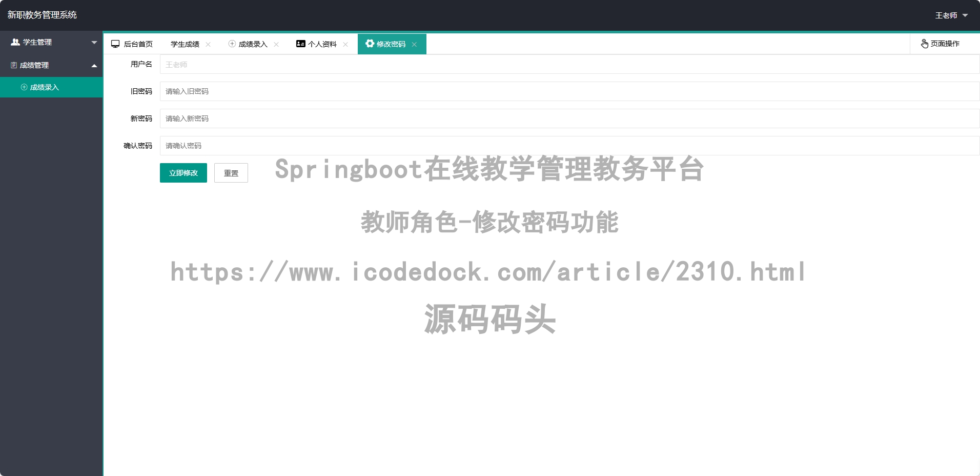Click the 立即修改 submit button
The image size is (980, 476).
[x=183, y=173]
